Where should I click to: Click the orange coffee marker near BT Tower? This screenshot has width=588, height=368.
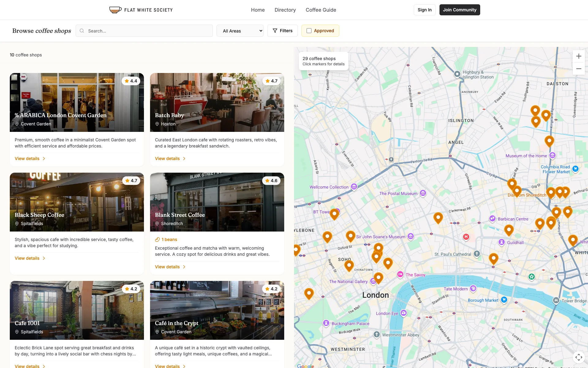coord(334,213)
